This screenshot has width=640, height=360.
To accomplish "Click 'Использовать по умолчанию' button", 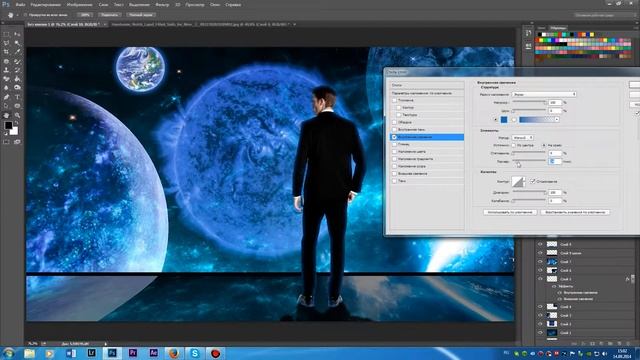I will point(510,212).
